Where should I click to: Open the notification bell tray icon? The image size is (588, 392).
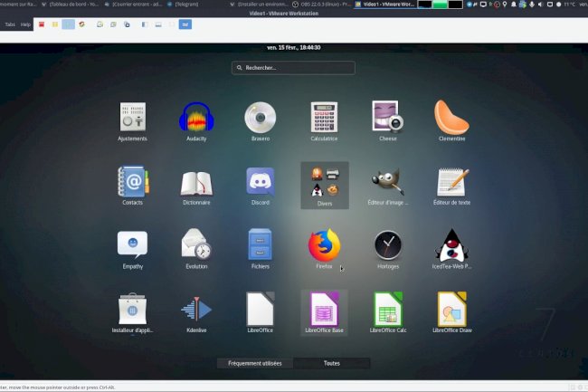514,5
